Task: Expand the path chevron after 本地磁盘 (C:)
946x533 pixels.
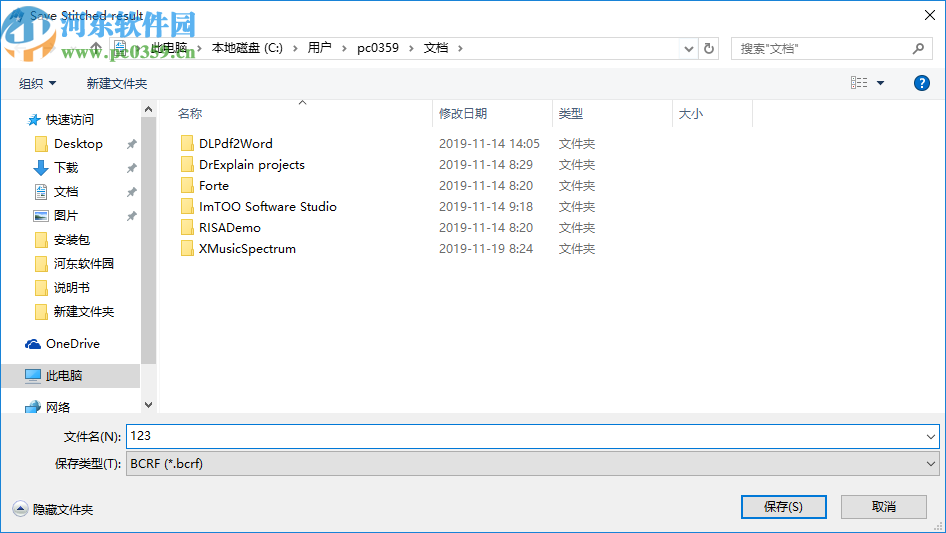Action: point(295,48)
